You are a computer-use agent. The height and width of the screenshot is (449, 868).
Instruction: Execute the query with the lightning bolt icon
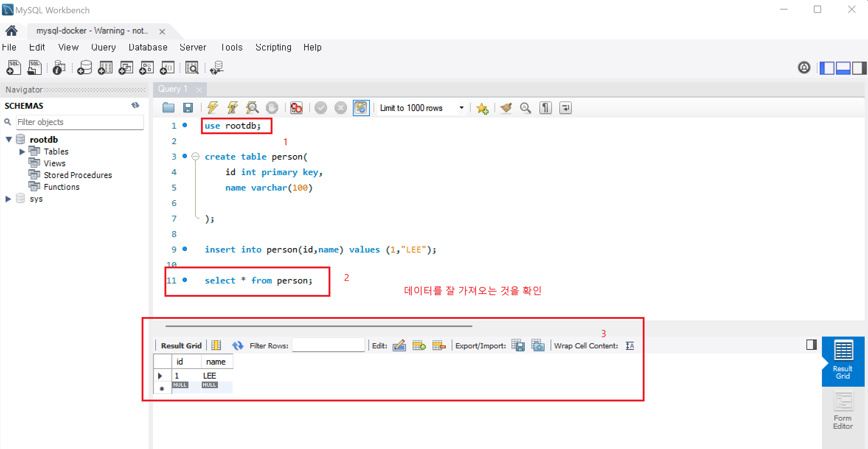coord(212,108)
